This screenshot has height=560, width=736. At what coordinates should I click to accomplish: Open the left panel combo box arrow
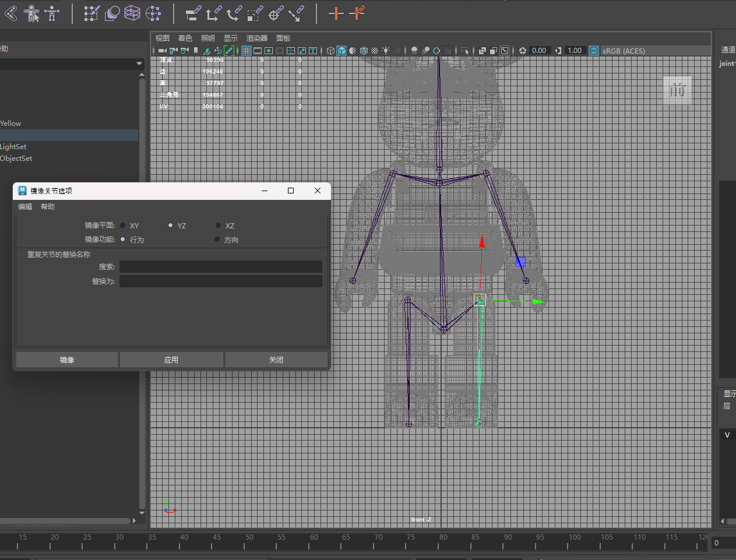coord(139,63)
